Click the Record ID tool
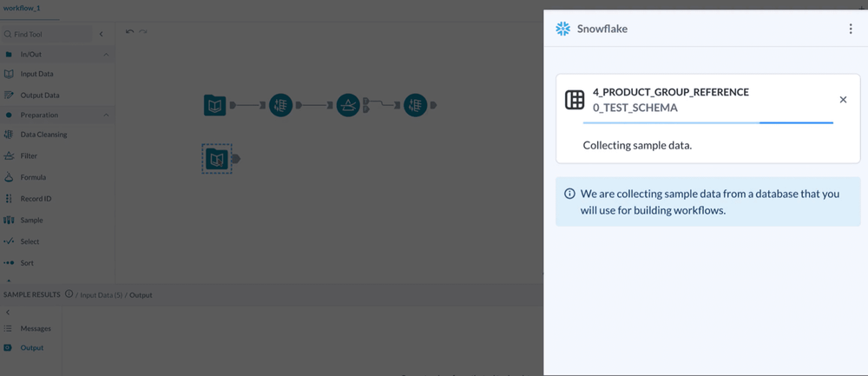Screen dimensions: 868x376 [36, 199]
